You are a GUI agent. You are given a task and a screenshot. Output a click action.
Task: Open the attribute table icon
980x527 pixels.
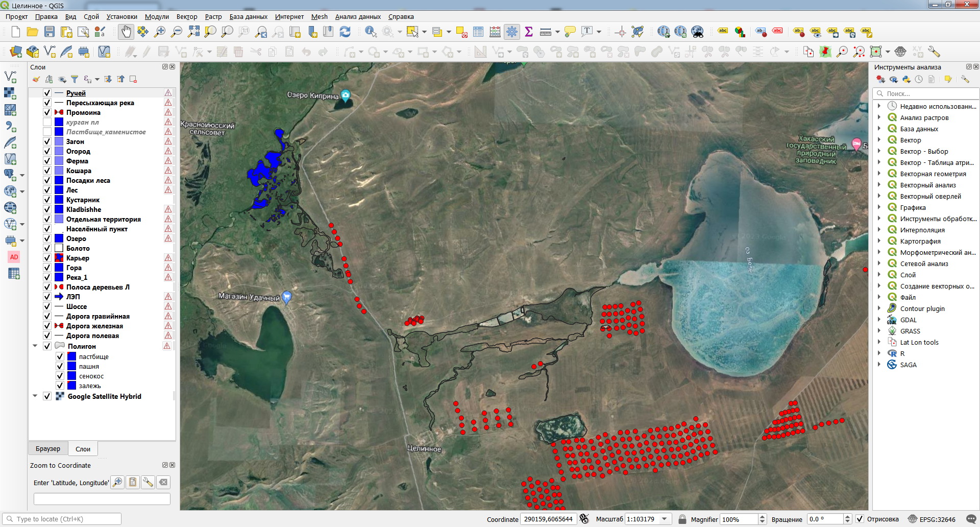478,32
